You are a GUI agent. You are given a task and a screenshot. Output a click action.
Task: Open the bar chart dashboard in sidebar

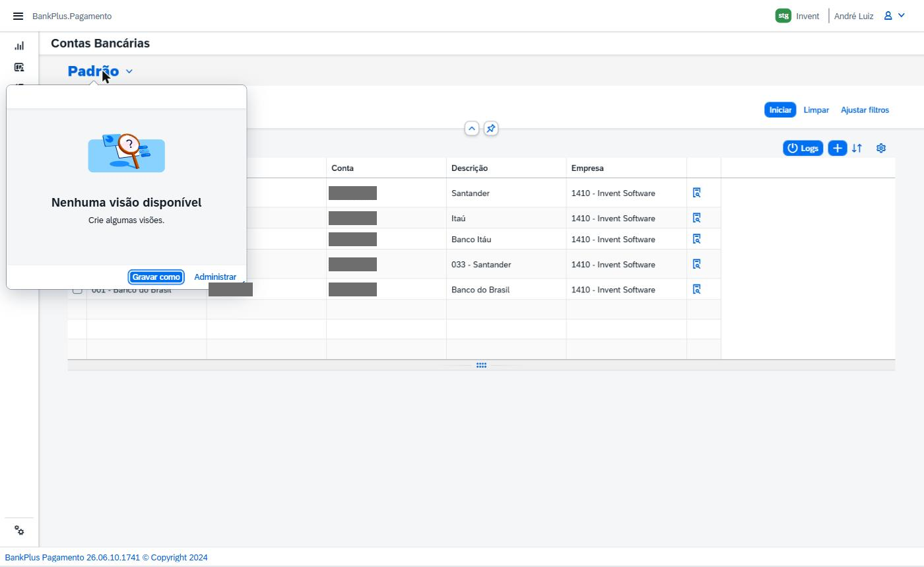click(19, 46)
